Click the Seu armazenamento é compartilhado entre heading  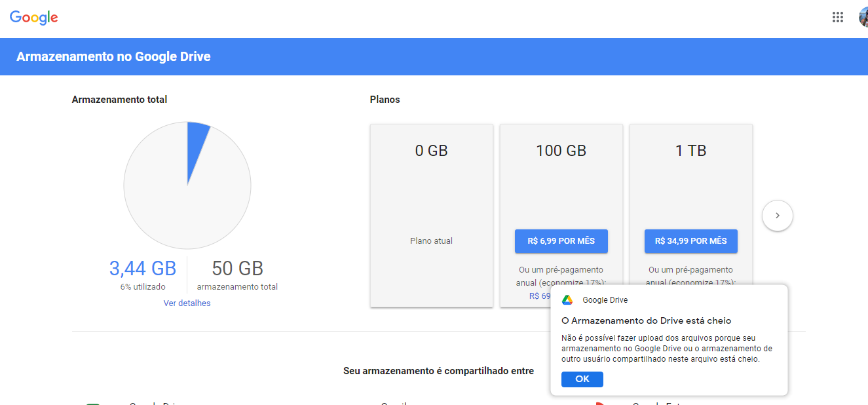pyautogui.click(x=438, y=371)
